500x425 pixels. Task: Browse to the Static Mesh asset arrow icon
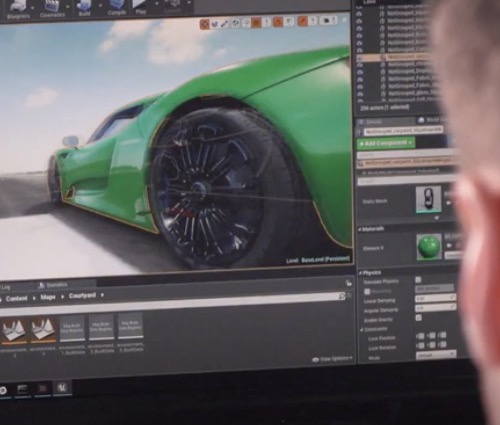[449, 202]
